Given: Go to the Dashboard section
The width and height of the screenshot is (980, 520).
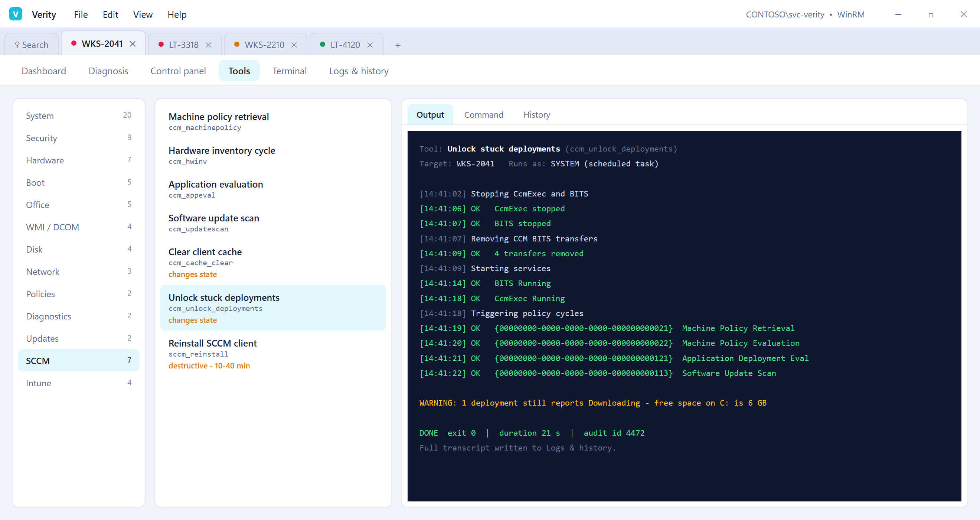Looking at the screenshot, I should pos(44,71).
